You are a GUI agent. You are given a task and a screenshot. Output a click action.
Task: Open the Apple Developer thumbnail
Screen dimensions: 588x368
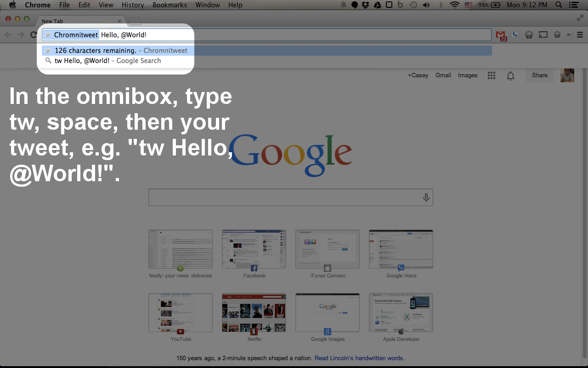point(401,313)
